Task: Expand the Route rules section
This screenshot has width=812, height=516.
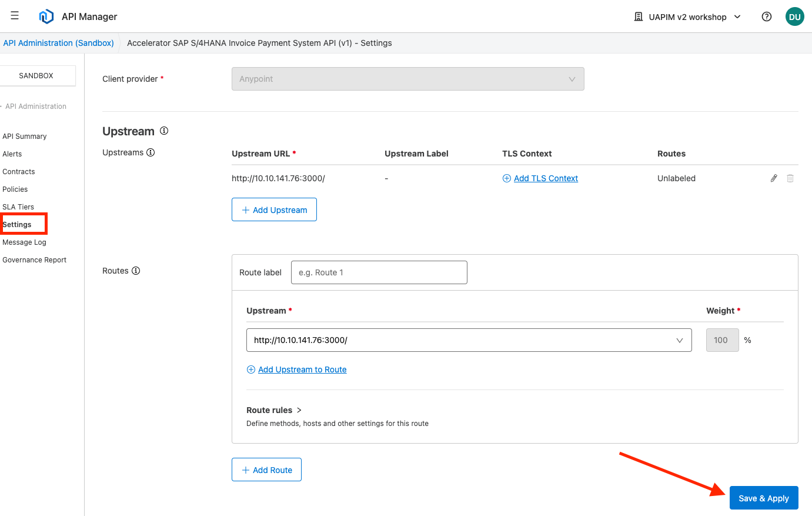Action: tap(274, 410)
